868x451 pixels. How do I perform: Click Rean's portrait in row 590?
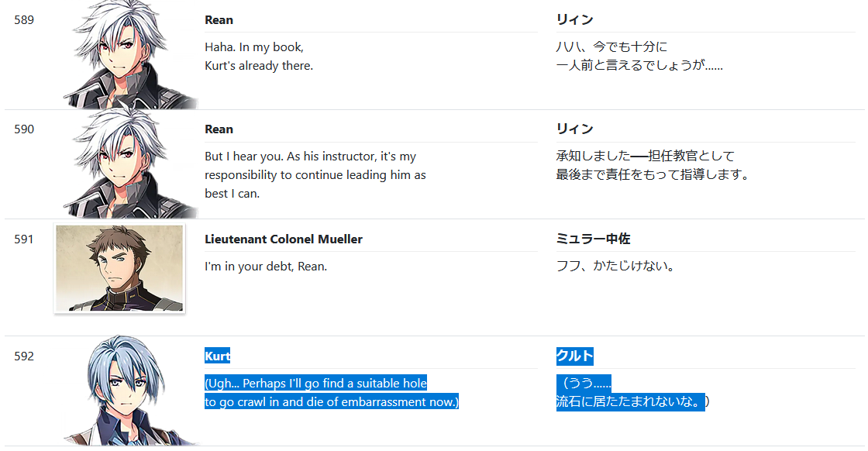pyautogui.click(x=130, y=164)
